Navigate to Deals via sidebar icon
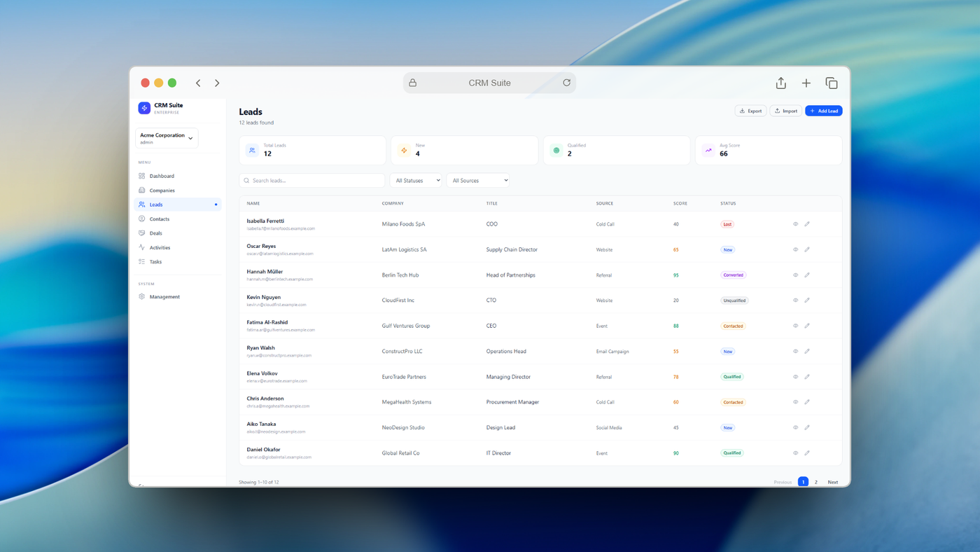This screenshot has height=552, width=980. click(155, 233)
